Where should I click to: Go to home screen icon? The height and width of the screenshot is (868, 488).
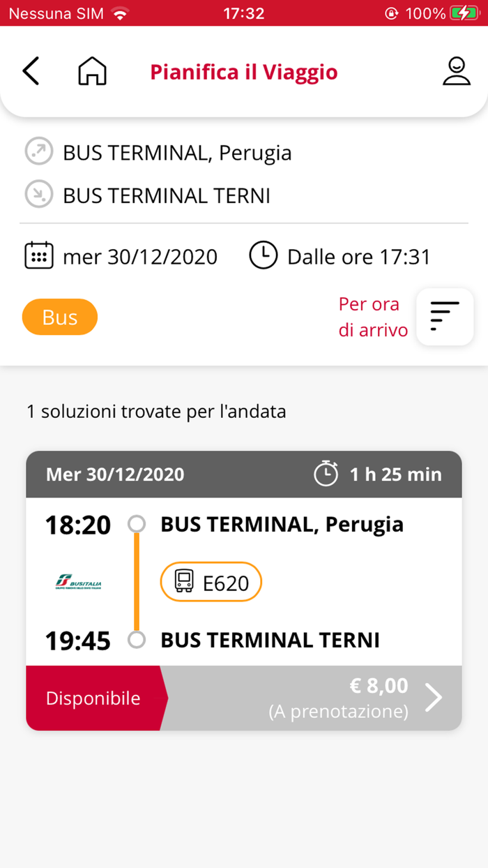tap(92, 71)
